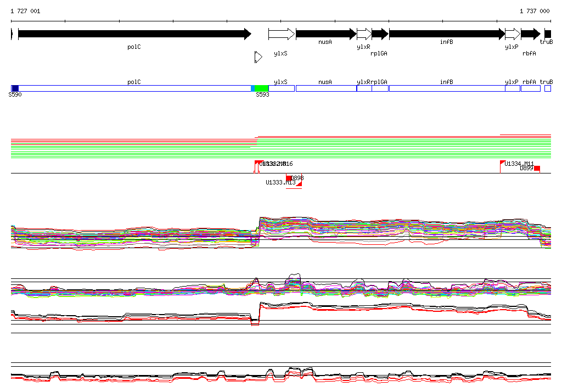Click nusA label above the blue segment track
Image resolution: width=562 pixels, height=392 pixels.
[325, 82]
